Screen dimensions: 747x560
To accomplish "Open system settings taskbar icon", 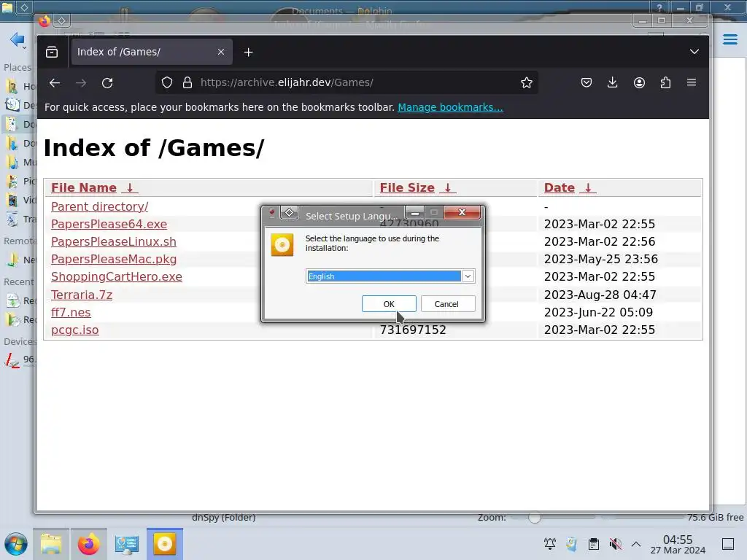I will coord(127,544).
